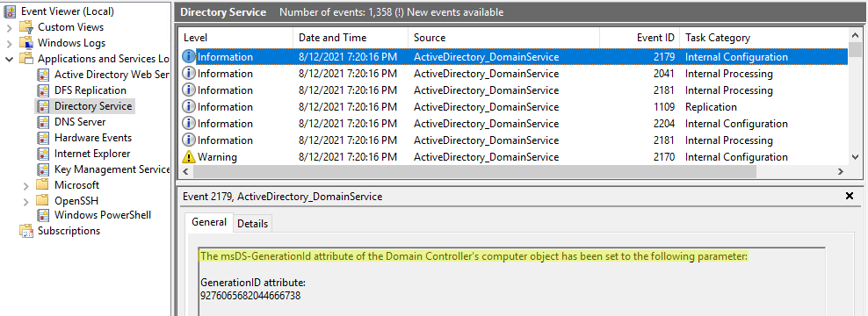The height and width of the screenshot is (316, 868).
Task: Close the event preview pane
Action: click(850, 196)
